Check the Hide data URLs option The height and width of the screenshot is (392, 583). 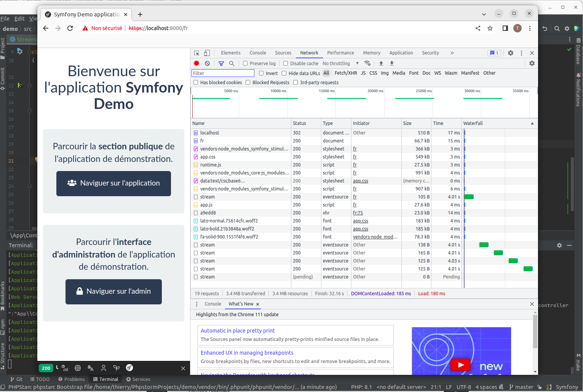pos(284,73)
